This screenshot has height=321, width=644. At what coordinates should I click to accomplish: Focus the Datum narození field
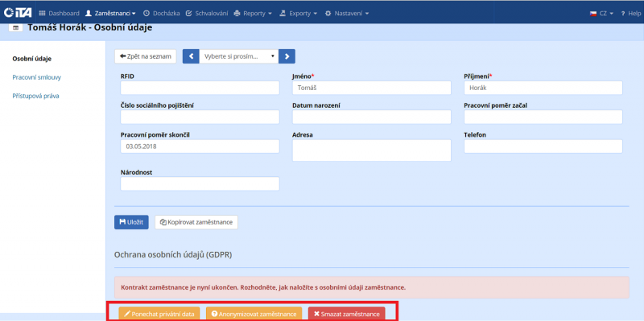372,117
